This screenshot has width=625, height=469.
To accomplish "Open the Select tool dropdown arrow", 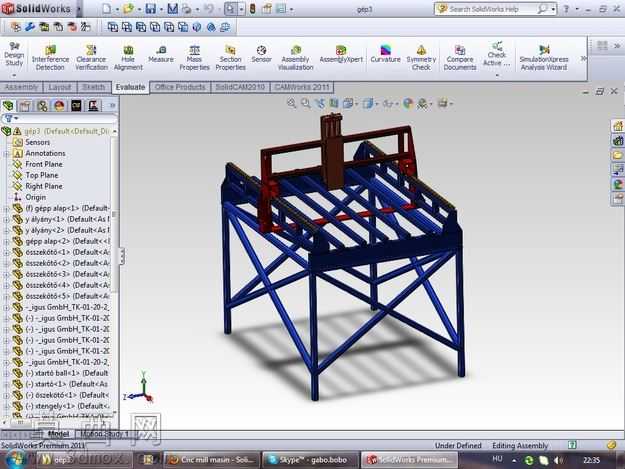I will pos(241,9).
